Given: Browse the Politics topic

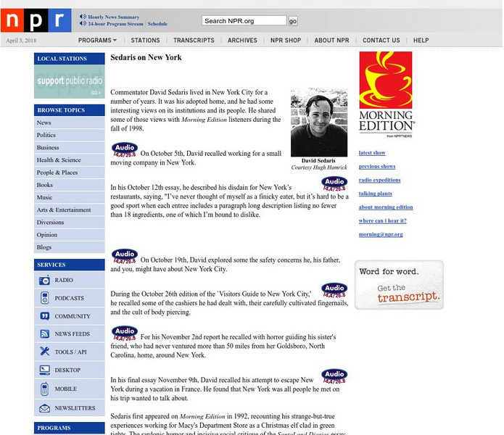Looking at the screenshot, I should [x=70, y=135].
